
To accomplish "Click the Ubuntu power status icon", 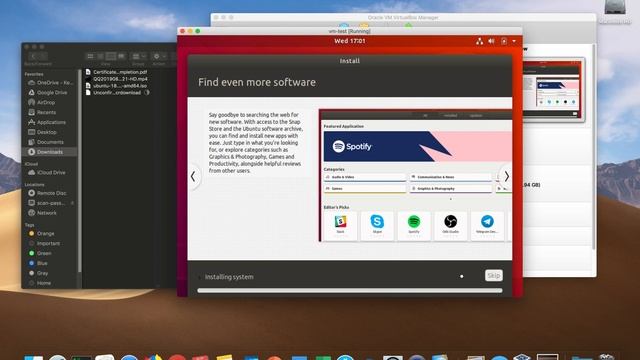I will click(504, 41).
